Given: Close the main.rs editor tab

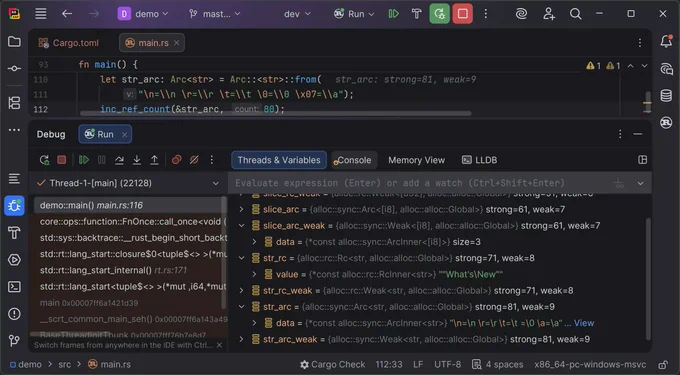Looking at the screenshot, I should [177, 43].
